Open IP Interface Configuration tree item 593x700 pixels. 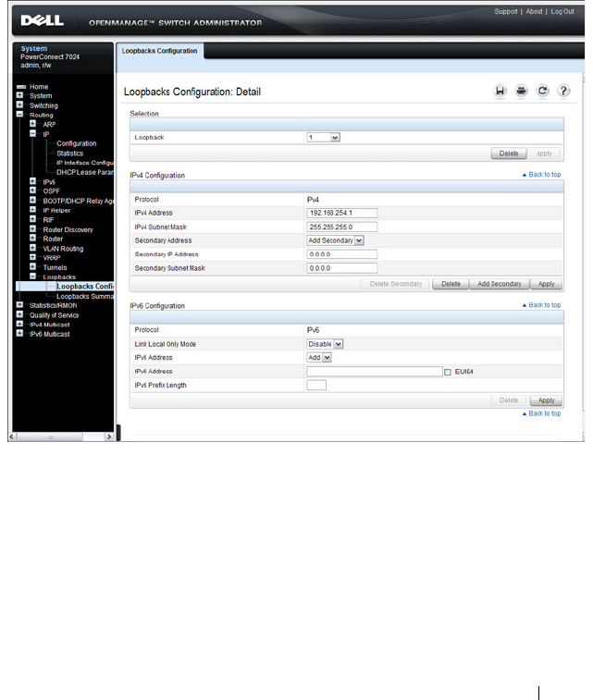pos(85,163)
